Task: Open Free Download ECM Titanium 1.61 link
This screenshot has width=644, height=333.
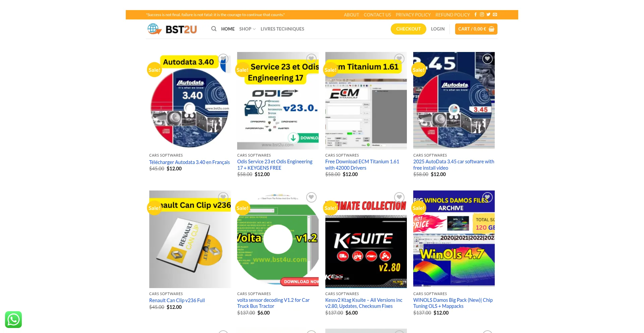Action: [362, 165]
